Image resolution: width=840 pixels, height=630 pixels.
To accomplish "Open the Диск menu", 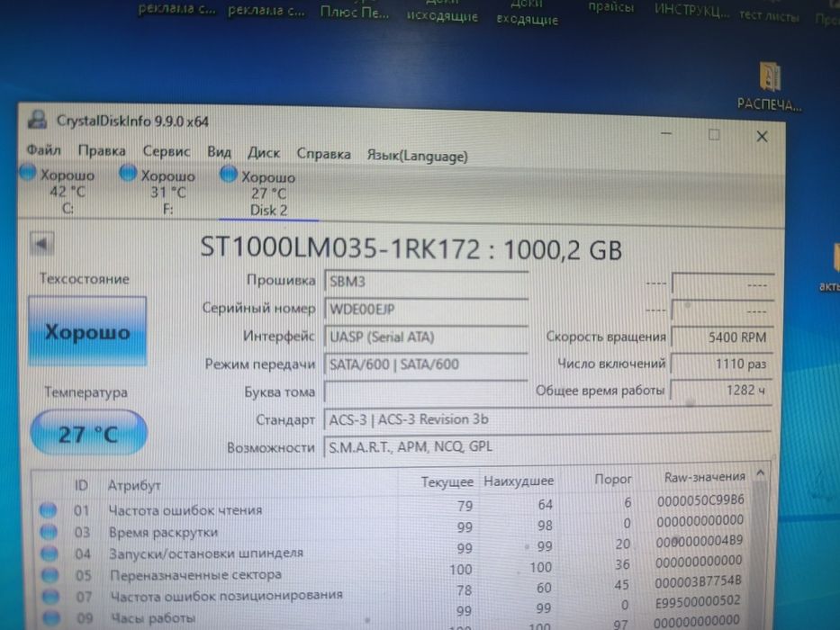I will [x=264, y=153].
